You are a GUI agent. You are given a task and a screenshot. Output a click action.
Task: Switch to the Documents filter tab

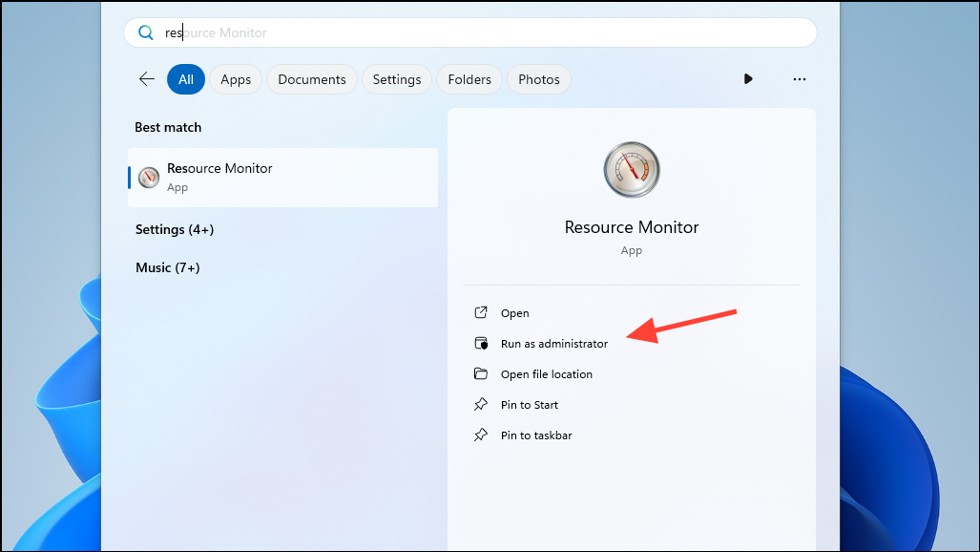312,79
